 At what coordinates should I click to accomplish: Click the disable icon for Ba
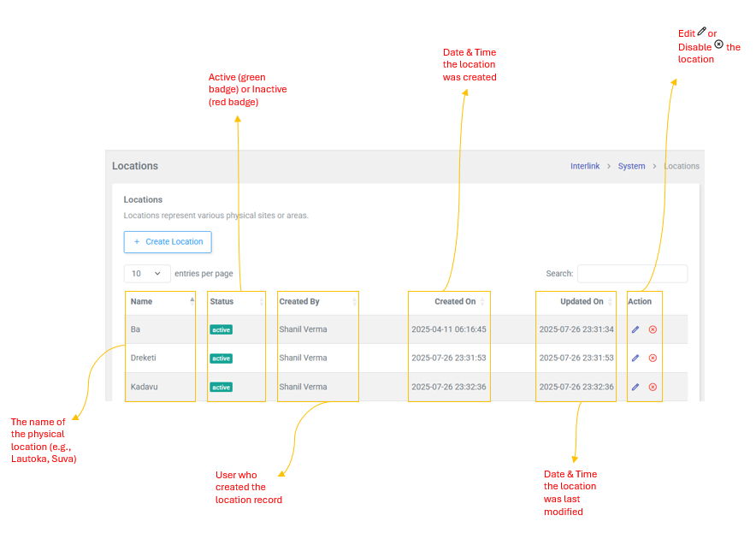pyautogui.click(x=653, y=329)
